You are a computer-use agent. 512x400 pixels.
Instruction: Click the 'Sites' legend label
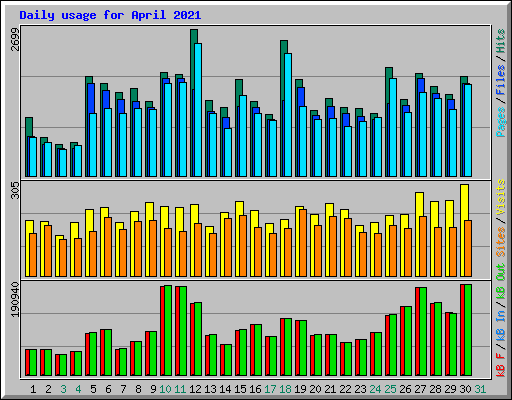tap(500, 242)
